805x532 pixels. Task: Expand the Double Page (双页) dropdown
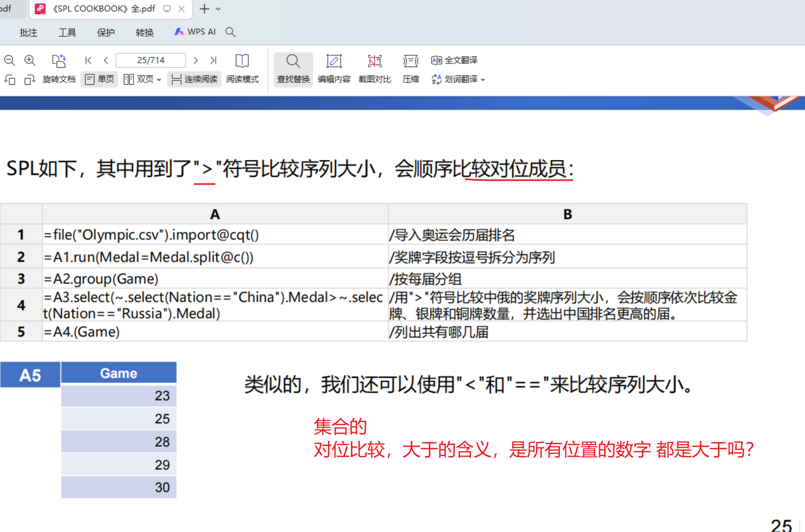[x=159, y=80]
